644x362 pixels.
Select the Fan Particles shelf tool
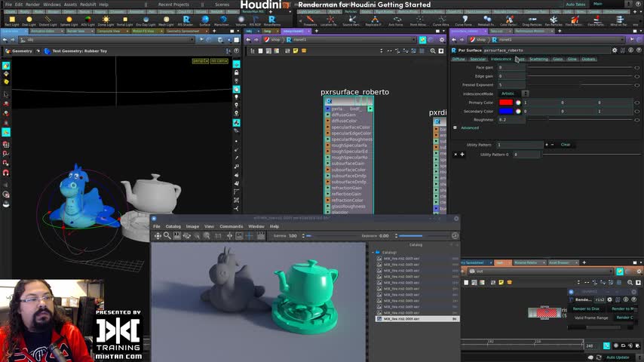(x=554, y=21)
